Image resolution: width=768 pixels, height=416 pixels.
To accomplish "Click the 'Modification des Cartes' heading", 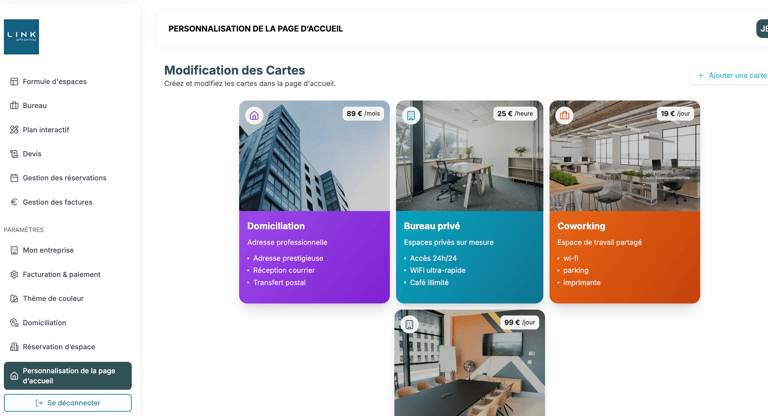I will (234, 70).
